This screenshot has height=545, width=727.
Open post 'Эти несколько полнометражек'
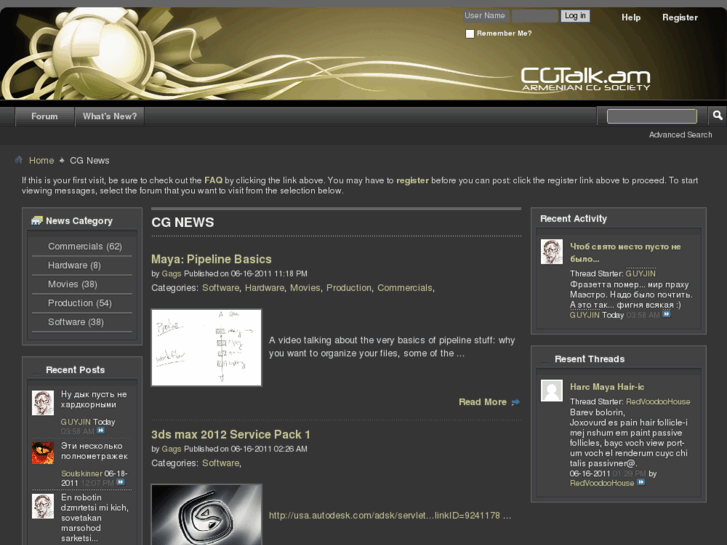pos(94,451)
